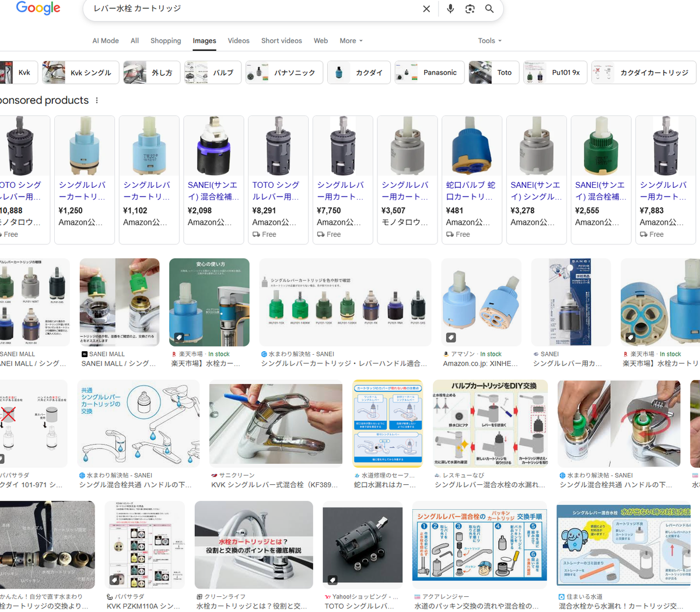Open the Shopping tab
This screenshot has height=612, width=700.
(x=166, y=41)
